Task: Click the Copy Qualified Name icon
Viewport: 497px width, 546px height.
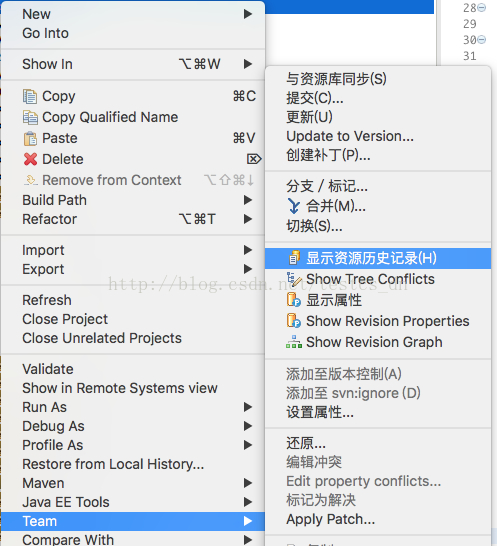Action: click(30, 117)
